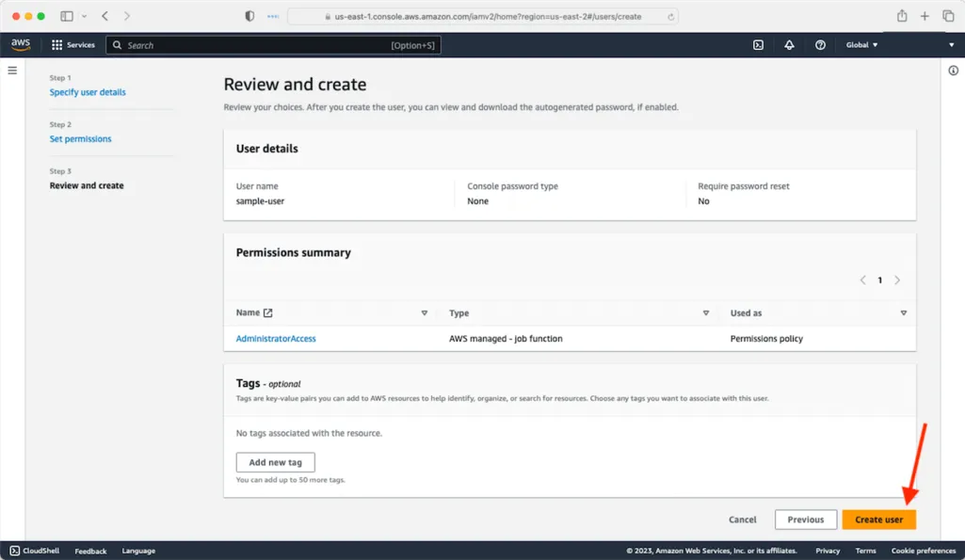Click inside the Search input field
The image size is (965, 560).
(273, 44)
